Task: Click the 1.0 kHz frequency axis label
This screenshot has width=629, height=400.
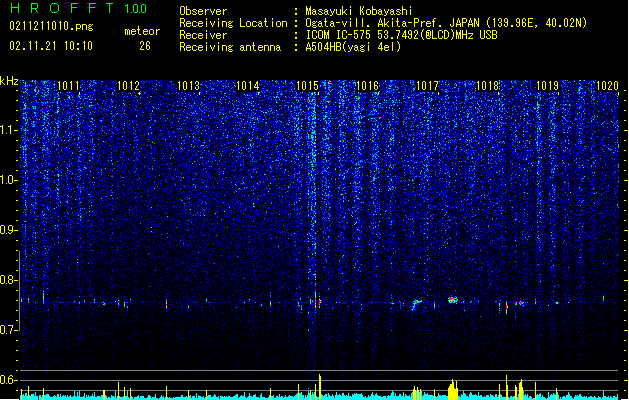Action: point(9,180)
